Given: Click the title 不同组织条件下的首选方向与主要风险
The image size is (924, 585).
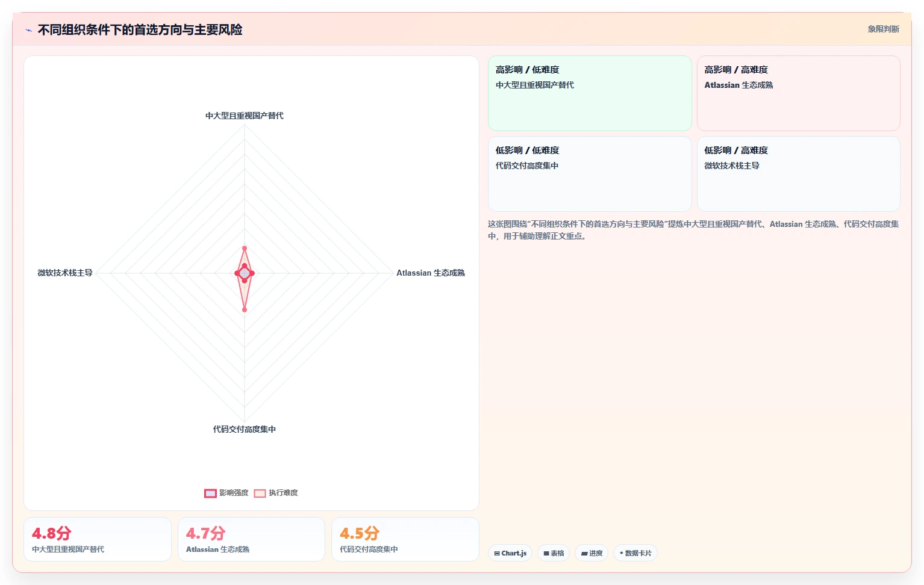Looking at the screenshot, I should tap(140, 29).
